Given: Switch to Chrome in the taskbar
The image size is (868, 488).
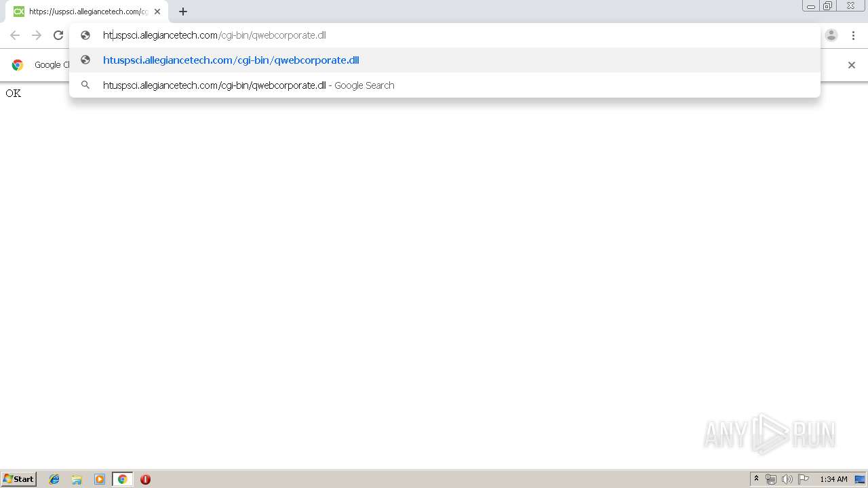Looking at the screenshot, I should click(123, 479).
